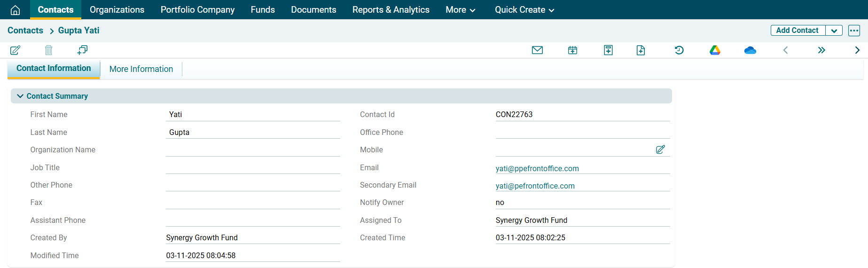Image resolution: width=868 pixels, height=268 pixels.
Task: Open the Portfolio Company menu
Action: [x=197, y=10]
